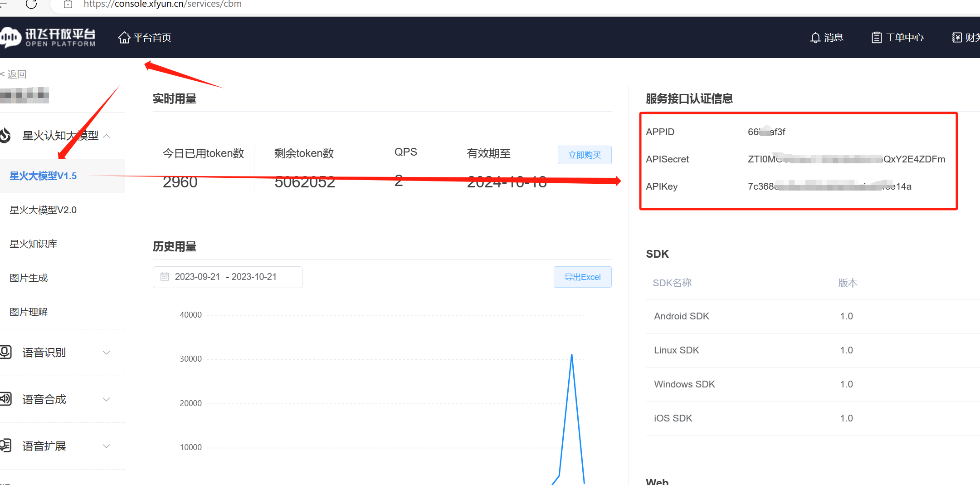Click the 2960 tokens used value
Screen dimensions: 980x485
[180, 182]
